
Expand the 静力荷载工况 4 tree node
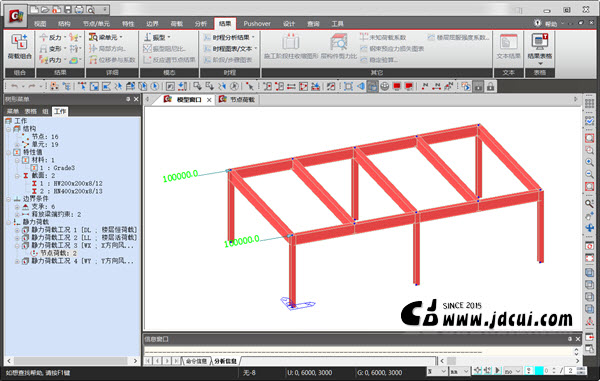pyautogui.click(x=17, y=261)
